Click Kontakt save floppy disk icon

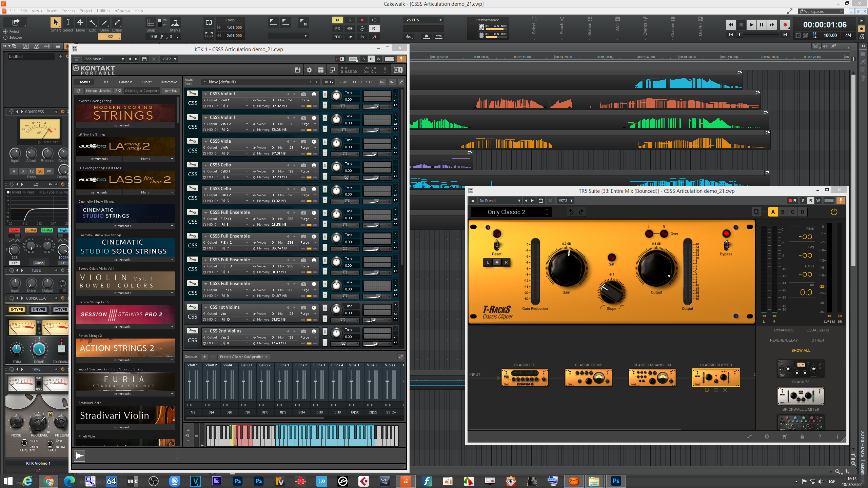click(297, 70)
